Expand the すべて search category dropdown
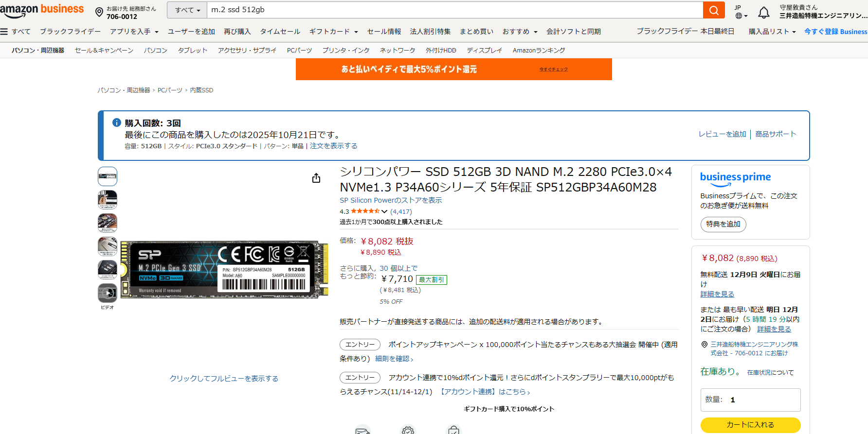The width and height of the screenshot is (868, 434). click(187, 10)
